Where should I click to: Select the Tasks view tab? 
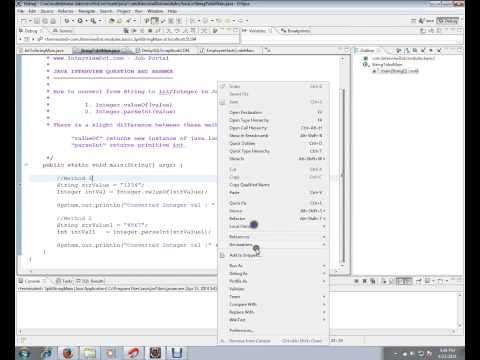pyautogui.click(x=64, y=281)
